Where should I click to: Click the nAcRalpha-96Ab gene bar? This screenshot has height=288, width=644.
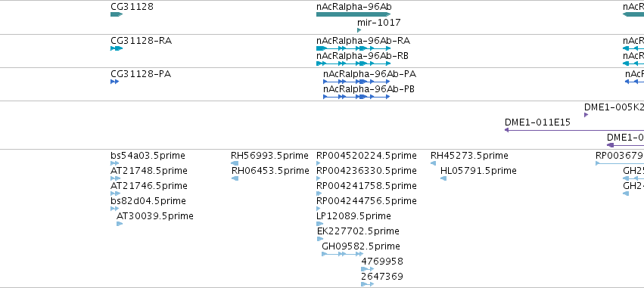(x=353, y=14)
